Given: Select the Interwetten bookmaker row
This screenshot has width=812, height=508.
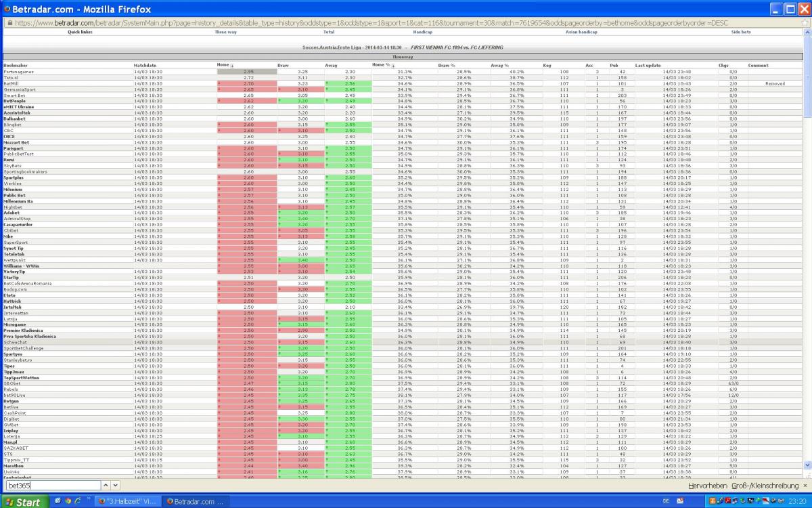Looking at the screenshot, I should (403, 313).
